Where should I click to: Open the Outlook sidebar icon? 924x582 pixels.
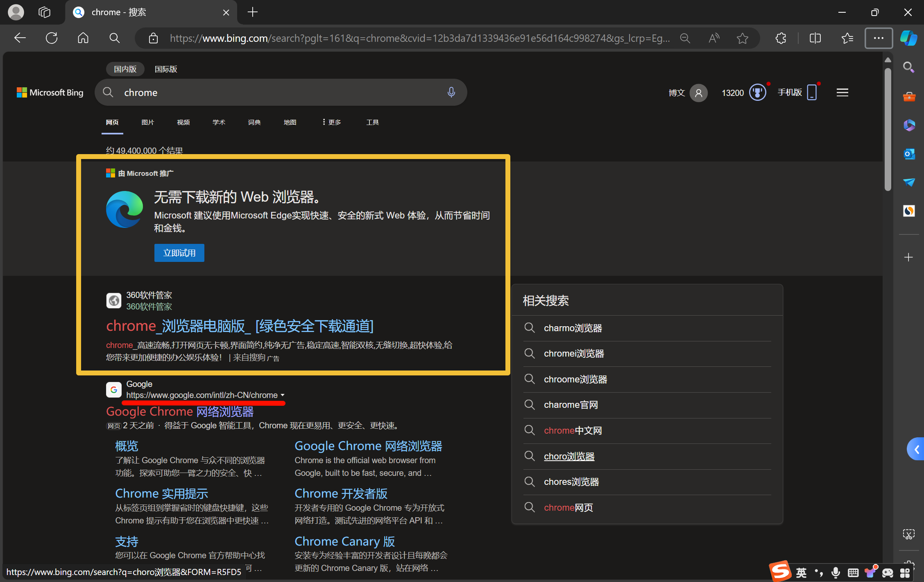pyautogui.click(x=909, y=154)
